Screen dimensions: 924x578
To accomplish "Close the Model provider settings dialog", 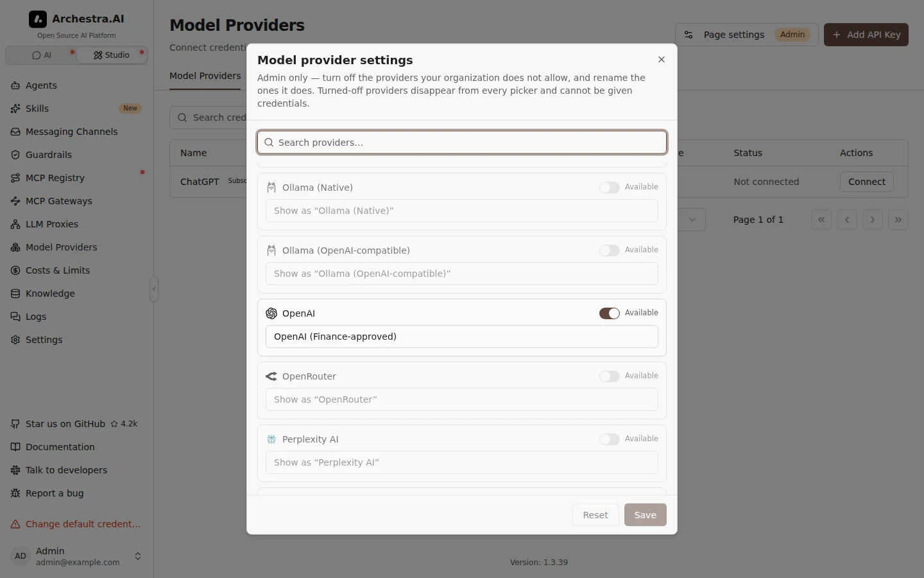I will [x=662, y=60].
